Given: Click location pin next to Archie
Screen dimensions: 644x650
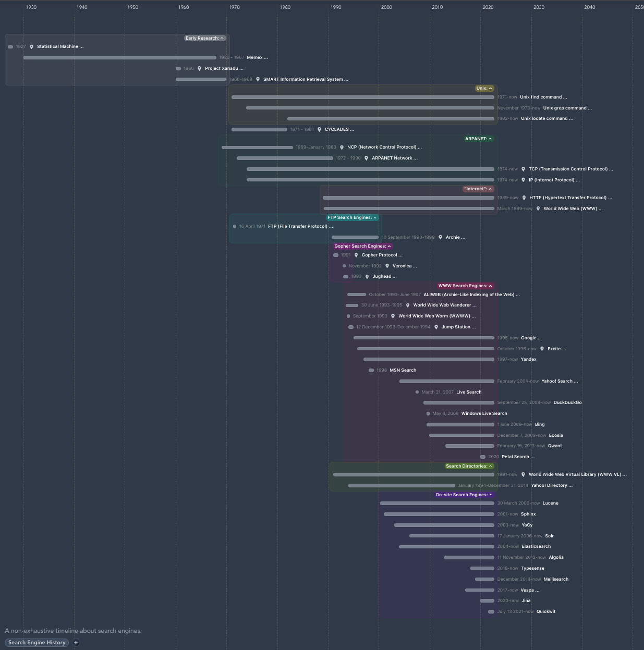Looking at the screenshot, I should pyautogui.click(x=440, y=238).
